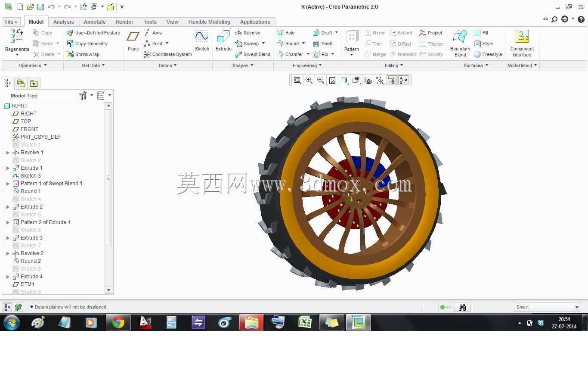Image resolution: width=588 pixels, height=368 pixels.
Task: Launch the Hole tool in Engineering group
Action: click(x=286, y=33)
